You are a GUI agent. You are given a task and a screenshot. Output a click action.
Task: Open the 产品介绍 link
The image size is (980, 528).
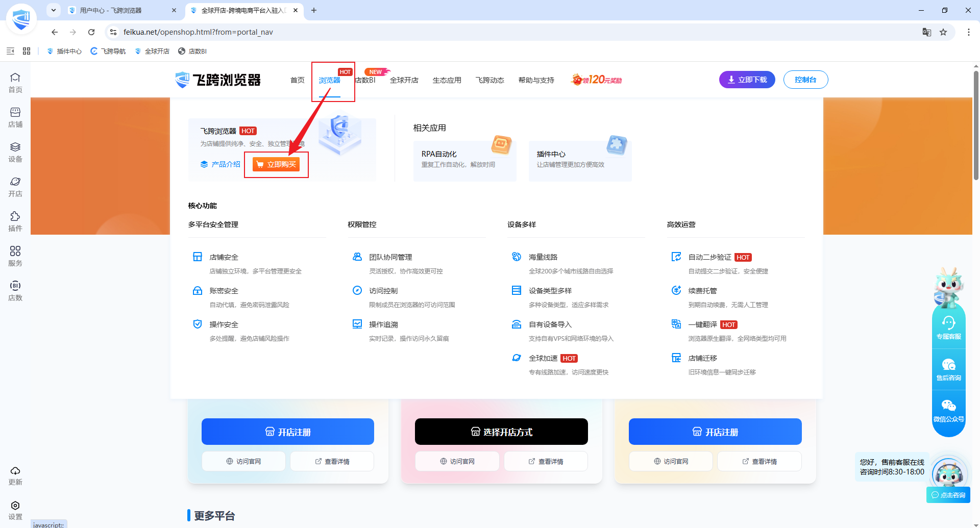[x=220, y=164]
